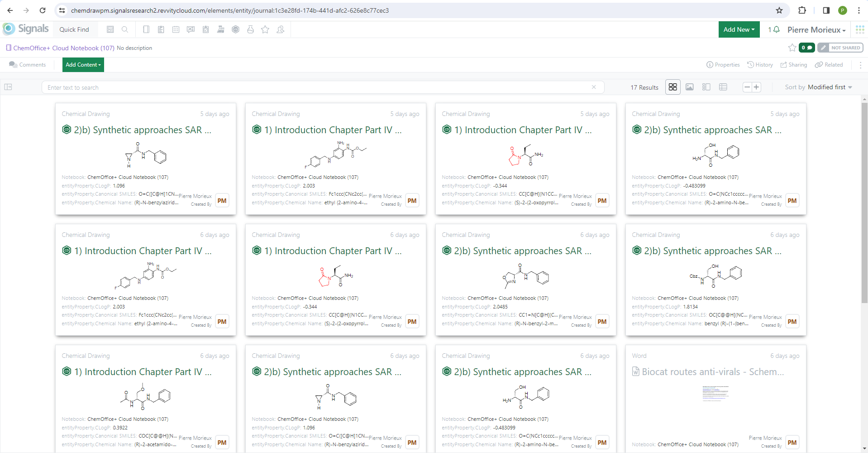Switch to table view of results

(723, 87)
